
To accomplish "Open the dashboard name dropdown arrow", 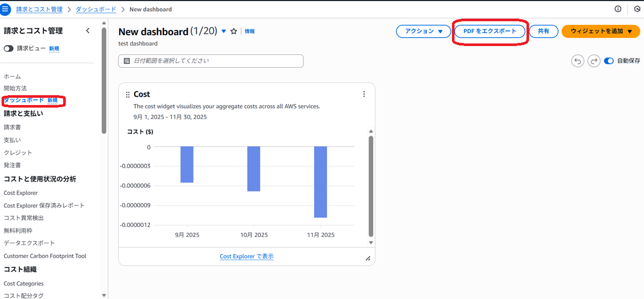I will click(x=224, y=31).
